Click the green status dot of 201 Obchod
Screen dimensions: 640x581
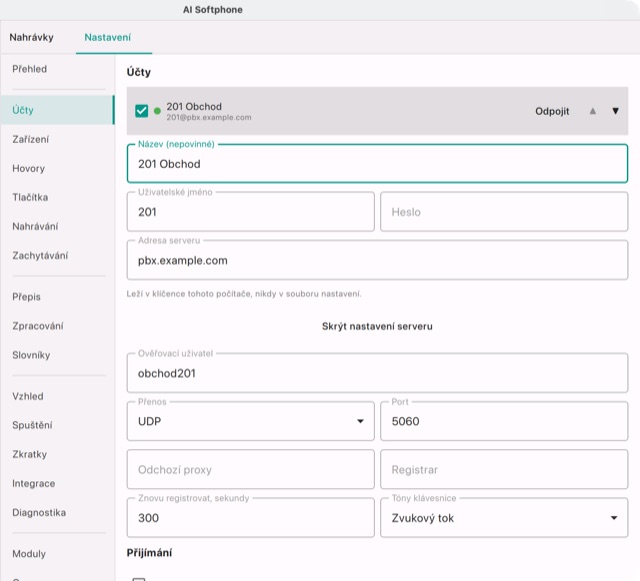click(157, 111)
